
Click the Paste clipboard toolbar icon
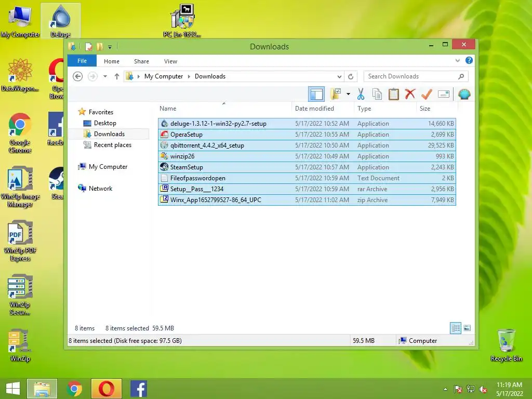pos(394,94)
